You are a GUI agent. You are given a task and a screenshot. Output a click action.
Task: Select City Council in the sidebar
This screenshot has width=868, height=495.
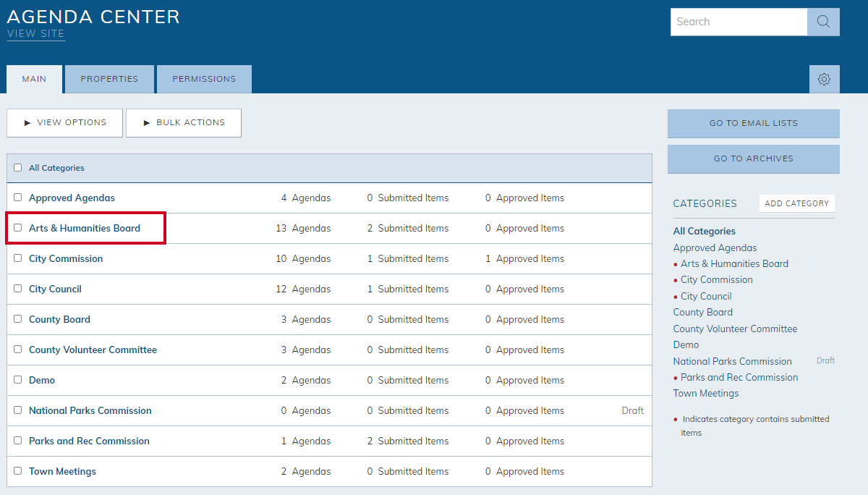[706, 296]
